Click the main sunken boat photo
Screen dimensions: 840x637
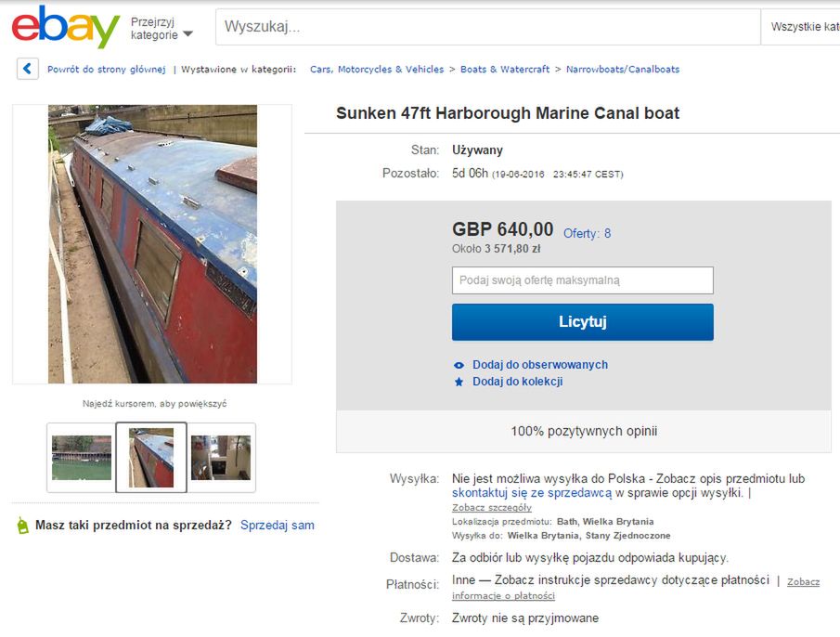click(x=152, y=244)
